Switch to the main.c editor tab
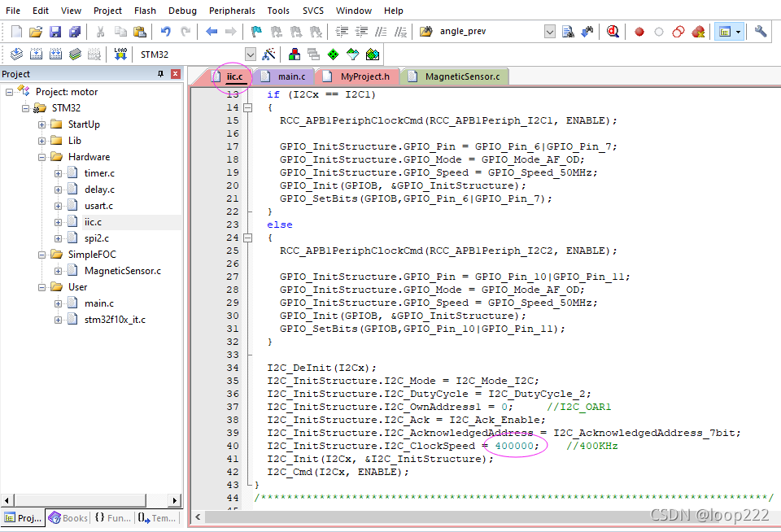The image size is (781, 532). point(286,76)
